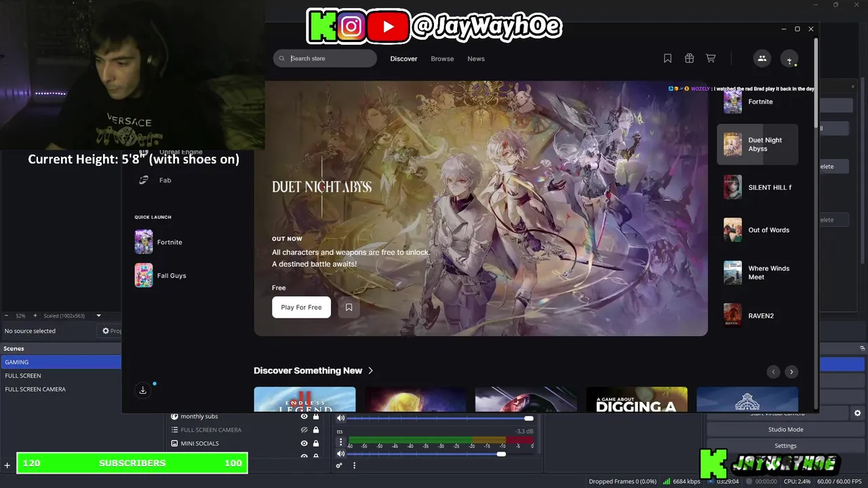The image size is (868, 488).
Task: Click the magnifier icon in search box
Action: (x=282, y=58)
